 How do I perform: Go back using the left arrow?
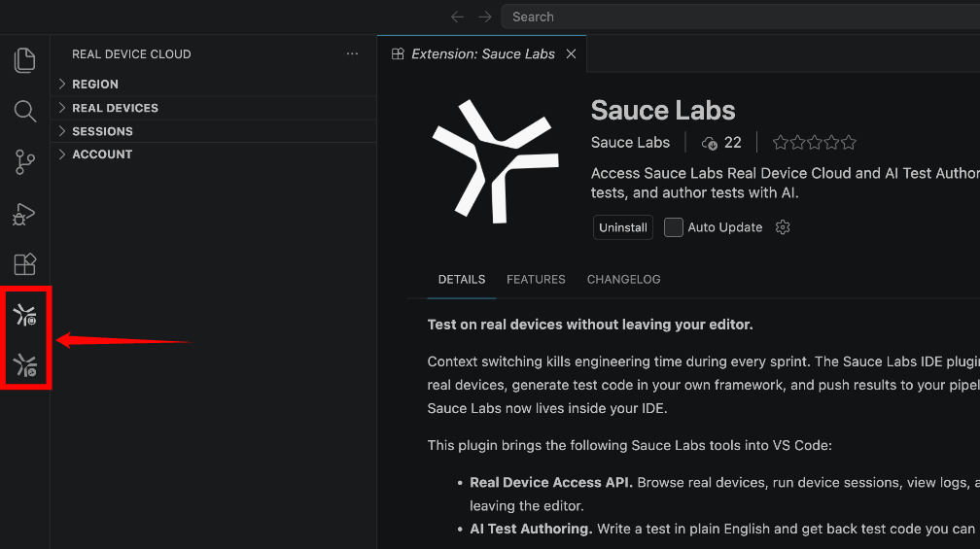(458, 17)
